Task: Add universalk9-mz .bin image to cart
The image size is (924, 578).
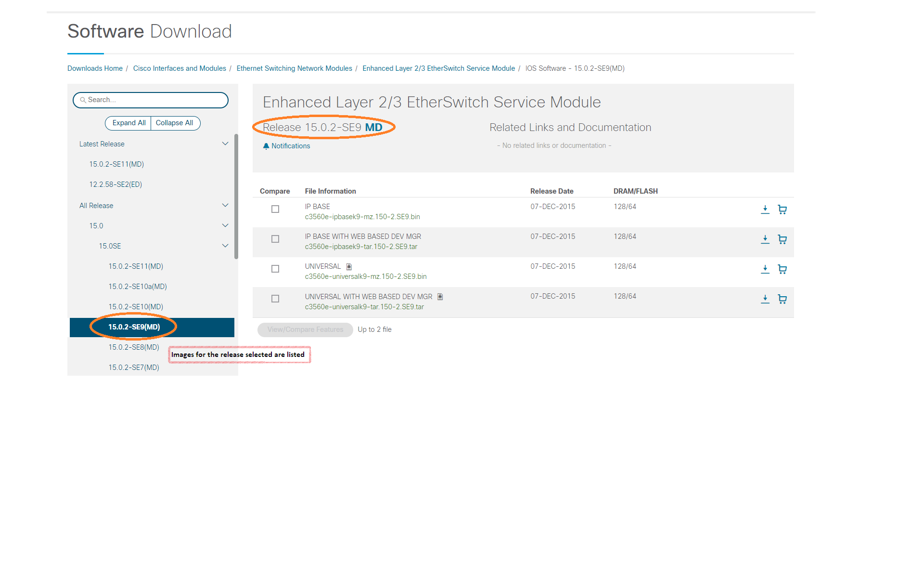Action: pos(783,269)
